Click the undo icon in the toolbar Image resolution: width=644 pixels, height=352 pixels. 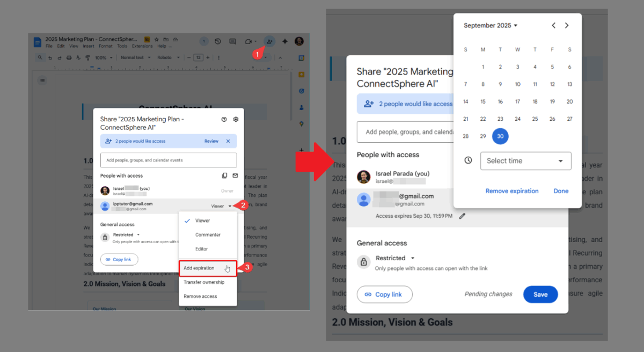point(51,57)
